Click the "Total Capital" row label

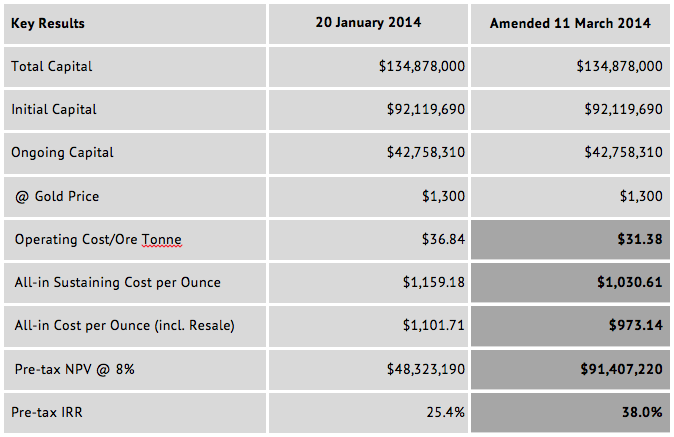pyautogui.click(x=52, y=66)
